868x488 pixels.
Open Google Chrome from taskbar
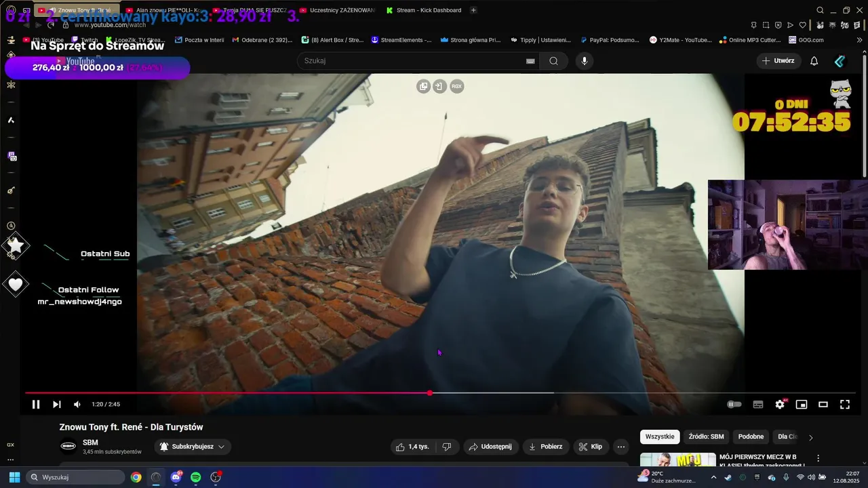point(136,477)
